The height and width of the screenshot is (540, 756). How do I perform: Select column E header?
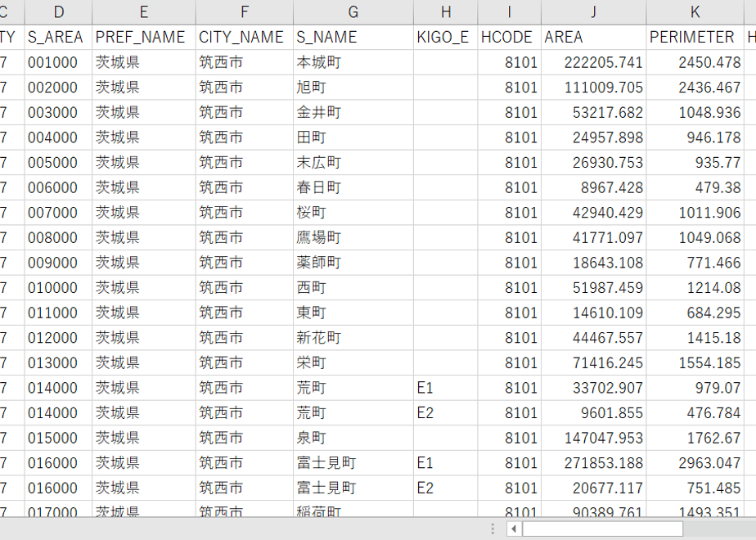pyautogui.click(x=144, y=12)
